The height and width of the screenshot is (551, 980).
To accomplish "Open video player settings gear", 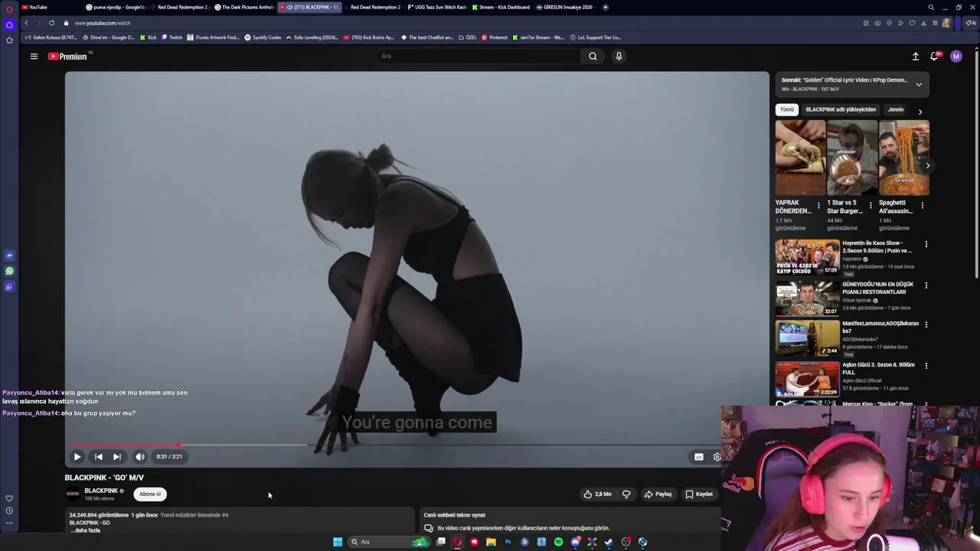I will click(x=717, y=457).
